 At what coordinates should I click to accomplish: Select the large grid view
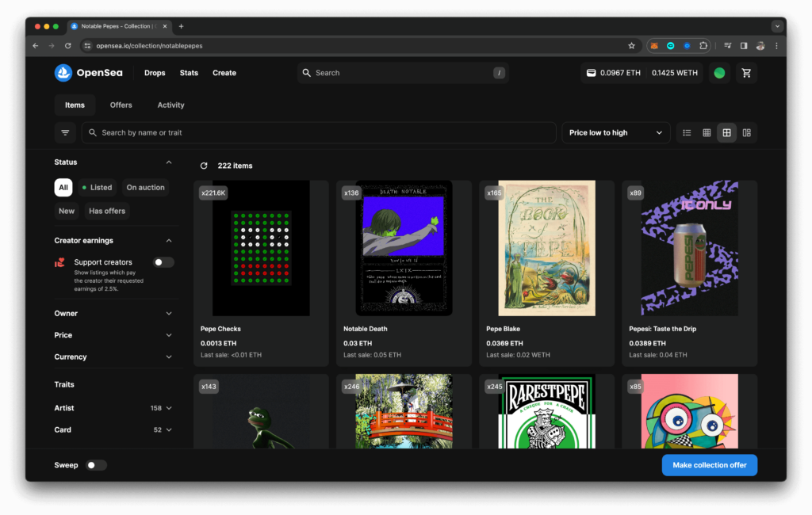click(x=726, y=133)
